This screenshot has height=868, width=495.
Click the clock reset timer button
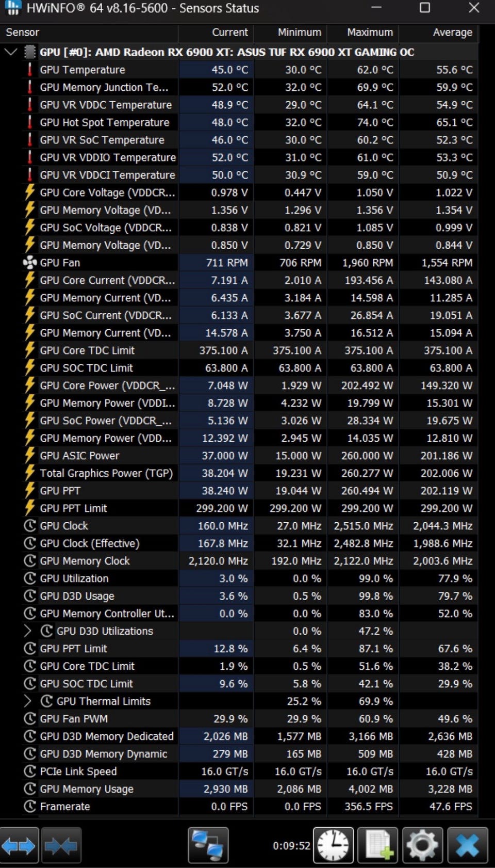click(333, 845)
